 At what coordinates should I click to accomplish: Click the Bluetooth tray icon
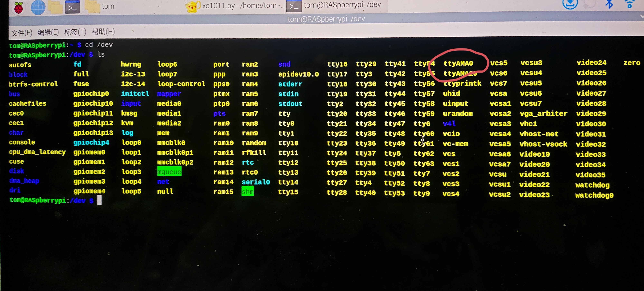[x=609, y=4]
